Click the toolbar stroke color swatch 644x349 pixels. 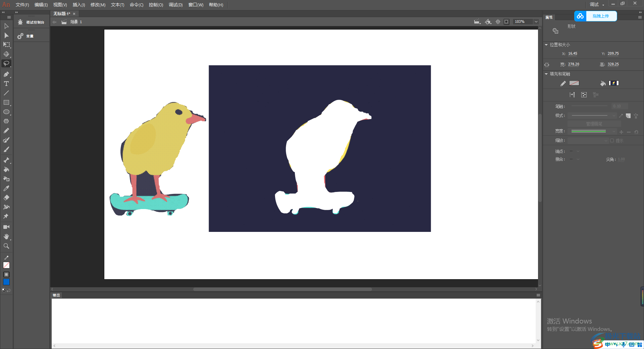click(6, 265)
